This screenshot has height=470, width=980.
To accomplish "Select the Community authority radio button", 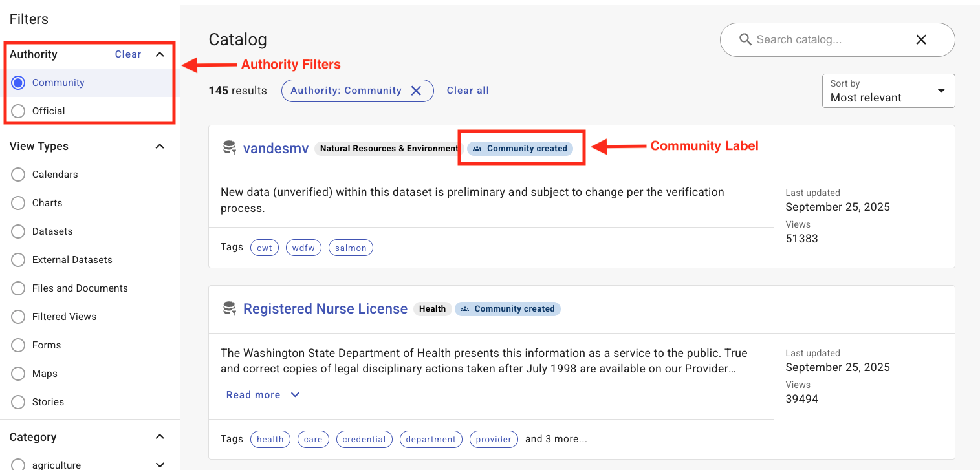I will [x=18, y=83].
